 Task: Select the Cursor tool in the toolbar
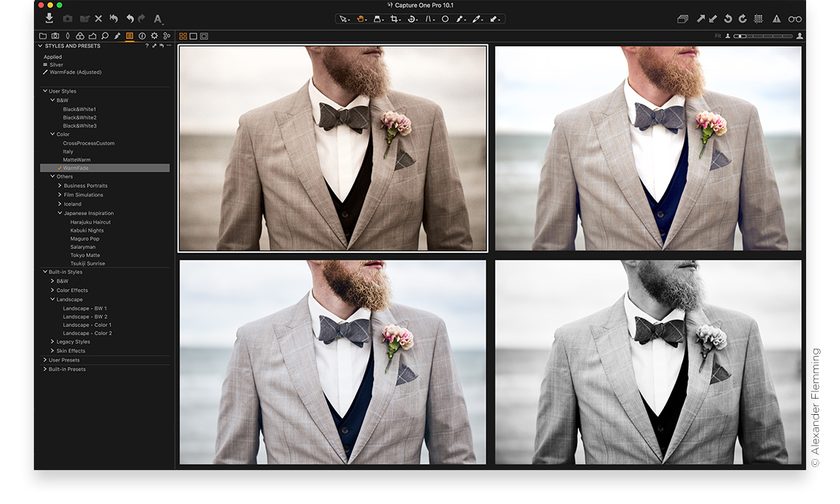(x=344, y=19)
